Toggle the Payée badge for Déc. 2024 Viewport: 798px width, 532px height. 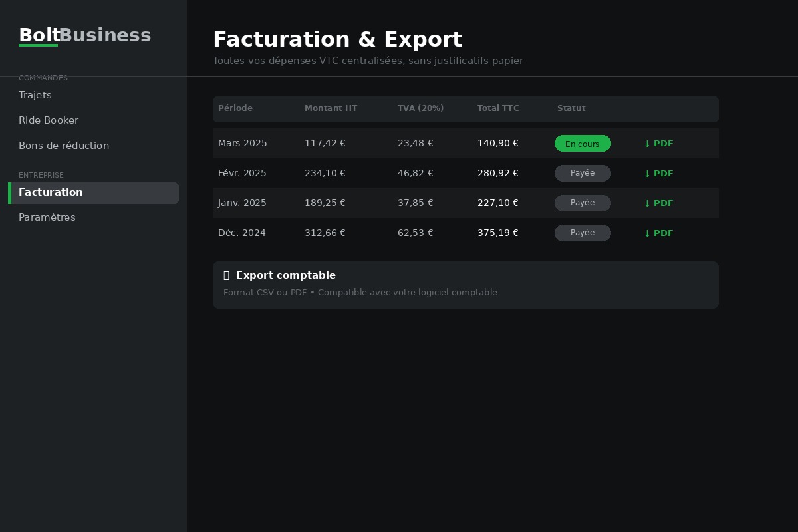click(x=583, y=233)
